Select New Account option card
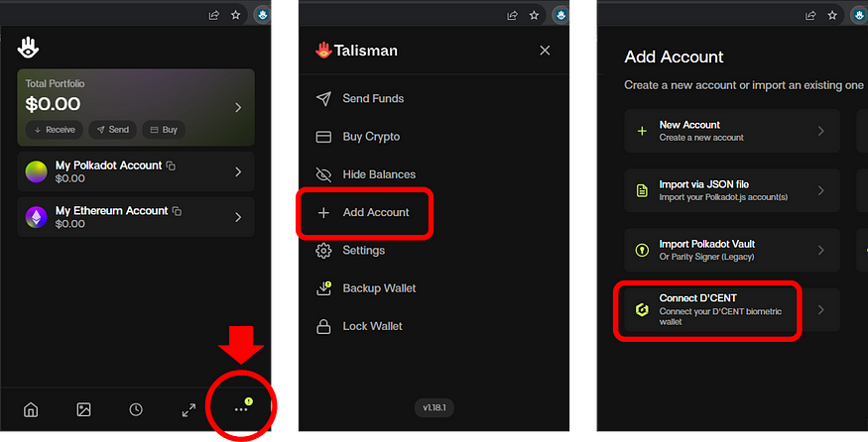868x442 pixels. (x=732, y=131)
